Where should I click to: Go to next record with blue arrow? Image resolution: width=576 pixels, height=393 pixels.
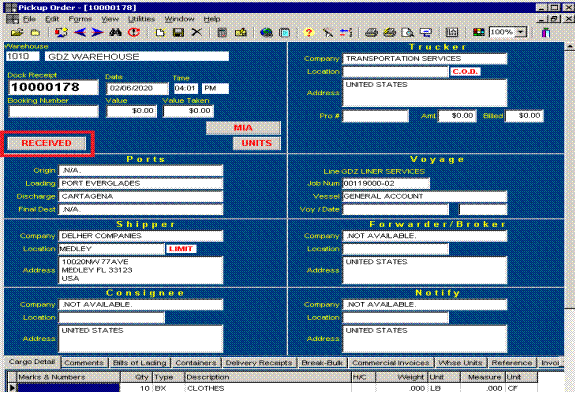(x=97, y=33)
